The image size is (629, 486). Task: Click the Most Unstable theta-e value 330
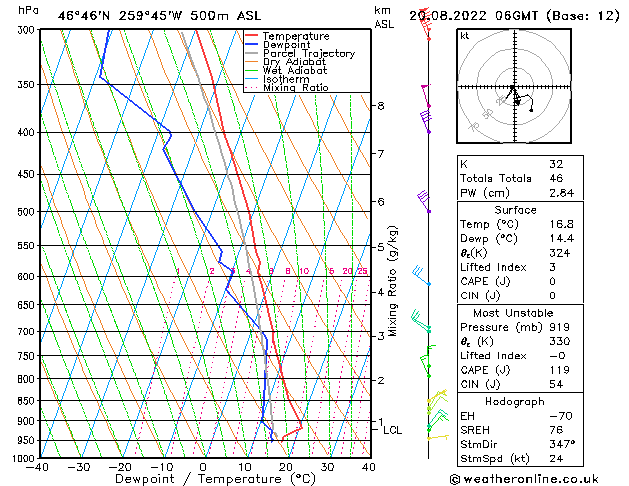tap(560, 341)
